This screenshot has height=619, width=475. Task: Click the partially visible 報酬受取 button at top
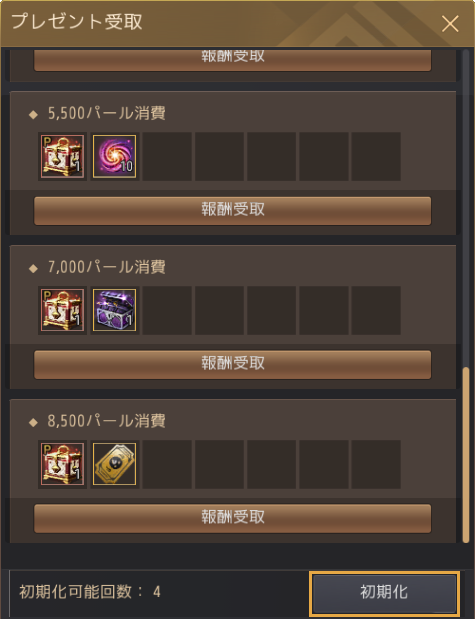click(x=233, y=60)
